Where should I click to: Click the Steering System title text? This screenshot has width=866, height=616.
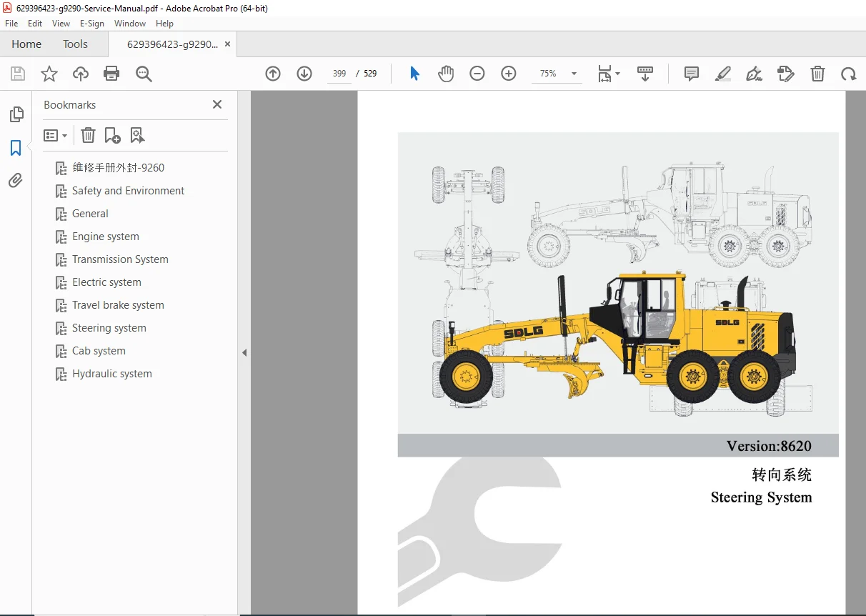point(761,497)
